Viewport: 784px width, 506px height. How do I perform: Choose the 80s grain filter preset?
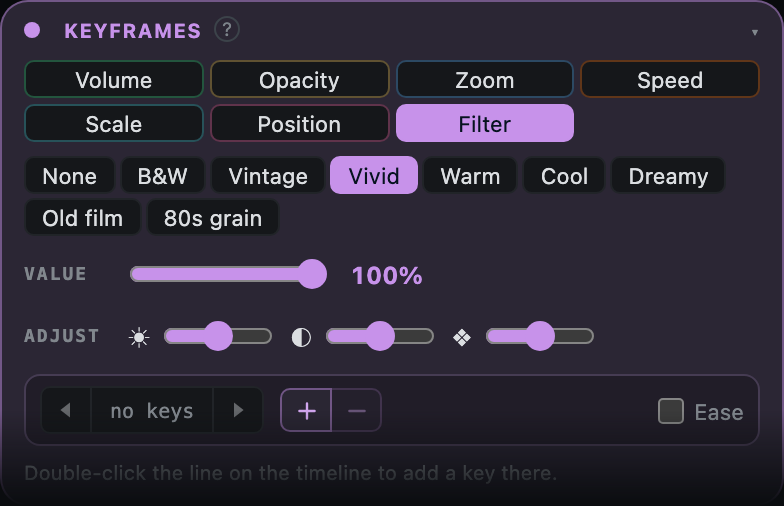pyautogui.click(x=213, y=218)
